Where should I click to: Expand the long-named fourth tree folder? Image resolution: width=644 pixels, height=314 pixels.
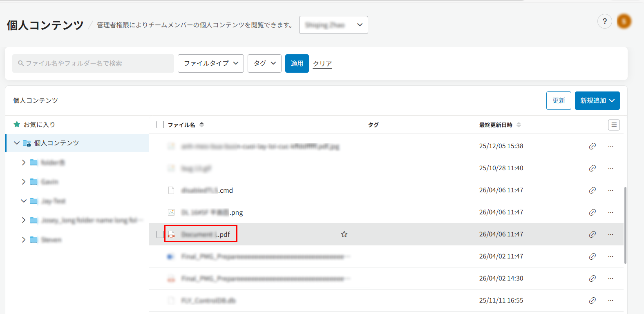23,220
